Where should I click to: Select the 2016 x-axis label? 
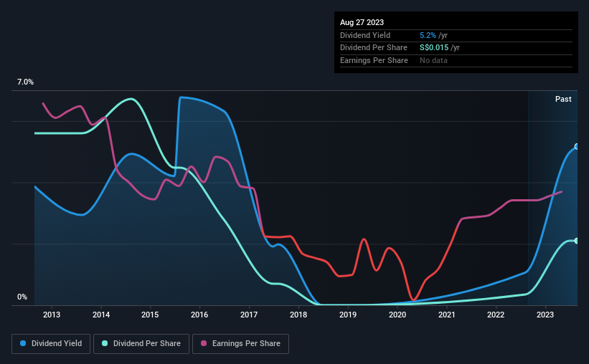pyautogui.click(x=199, y=315)
